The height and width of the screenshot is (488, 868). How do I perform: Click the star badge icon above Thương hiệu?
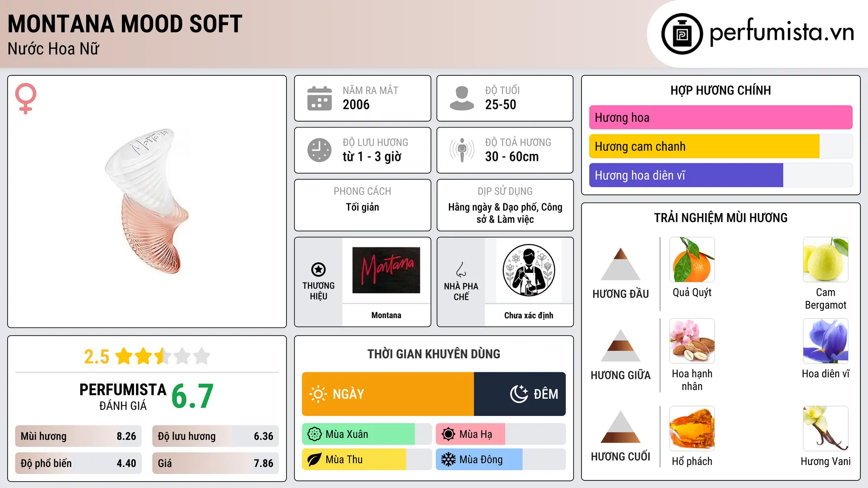[x=318, y=269]
